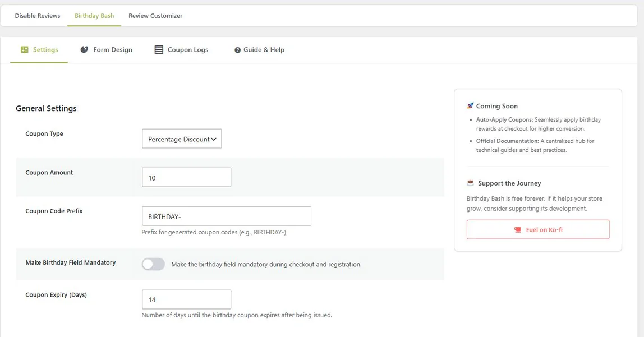
Task: Focus the Coupon Code Prefix field
Action: pyautogui.click(x=226, y=216)
